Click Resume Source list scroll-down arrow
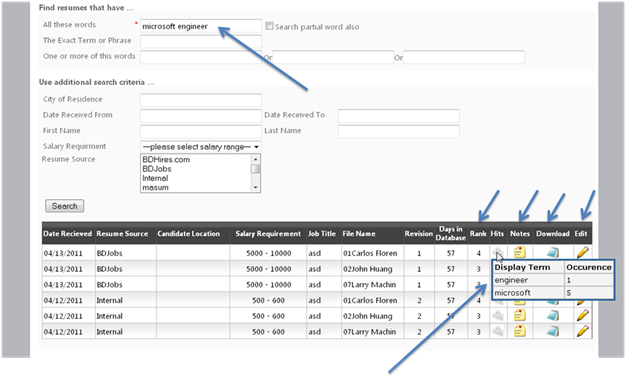The height and width of the screenshot is (380, 626). pos(256,188)
